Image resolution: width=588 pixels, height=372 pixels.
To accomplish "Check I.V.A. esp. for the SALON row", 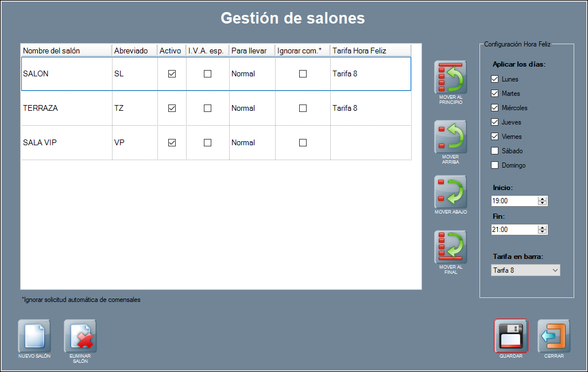I will [x=207, y=73].
